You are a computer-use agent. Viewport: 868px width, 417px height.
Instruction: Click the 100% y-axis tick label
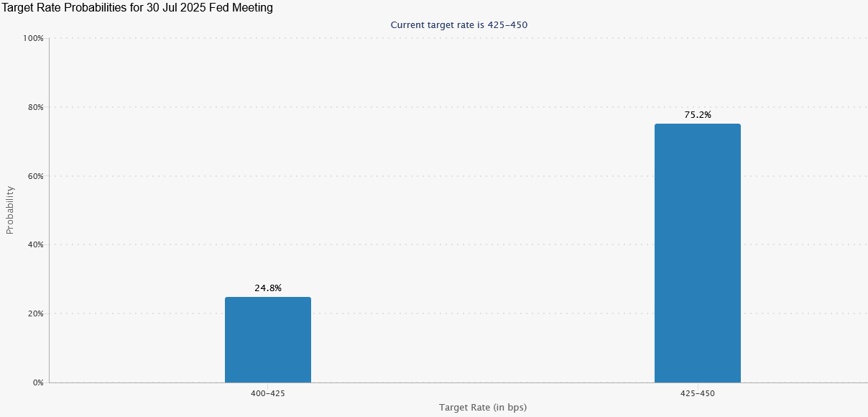click(x=34, y=38)
